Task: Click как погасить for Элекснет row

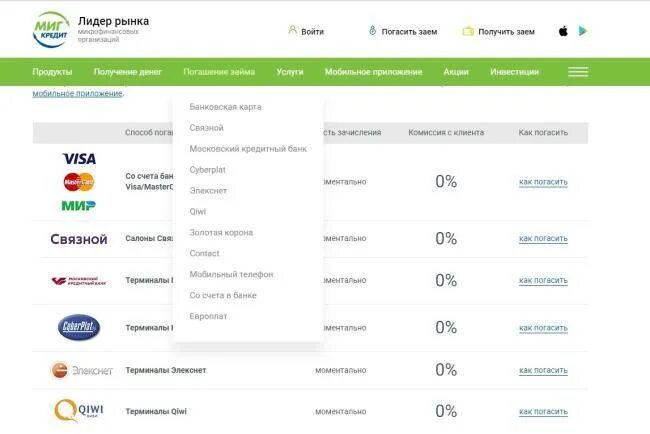Action: click(x=543, y=370)
